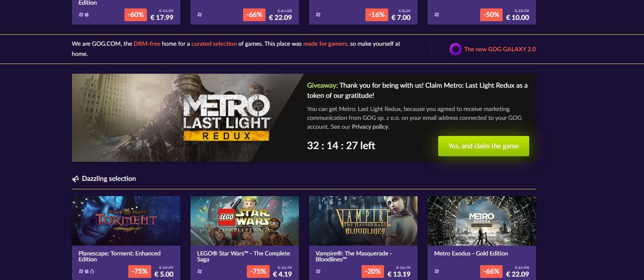644x280 pixels.
Task: Click Windows icon on LEGO Star Wars card
Action: click(199, 271)
